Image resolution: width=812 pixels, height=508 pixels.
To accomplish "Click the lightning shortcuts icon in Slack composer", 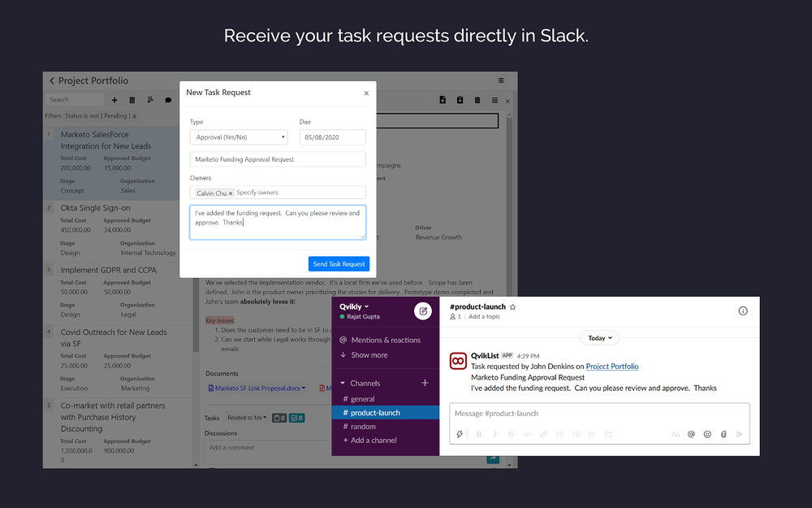I will (x=460, y=434).
